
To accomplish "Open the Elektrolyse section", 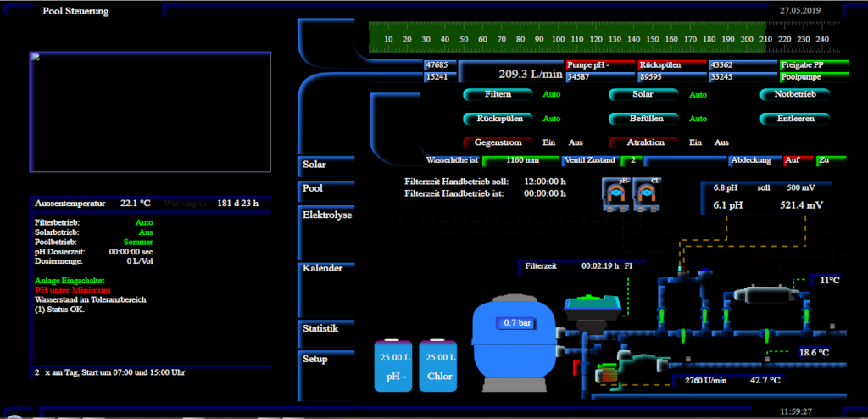I will (327, 215).
